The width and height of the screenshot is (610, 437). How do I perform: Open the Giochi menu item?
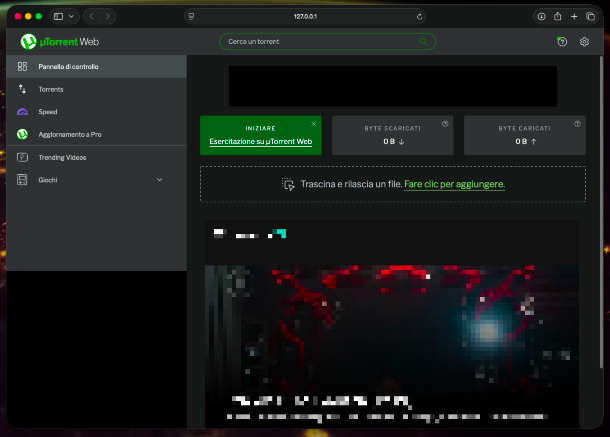(x=96, y=180)
